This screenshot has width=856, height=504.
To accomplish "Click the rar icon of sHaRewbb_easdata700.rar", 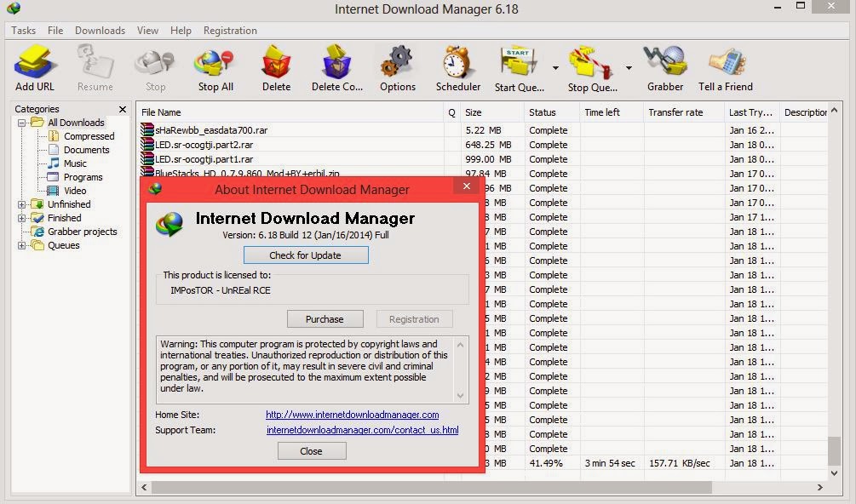I will (146, 129).
